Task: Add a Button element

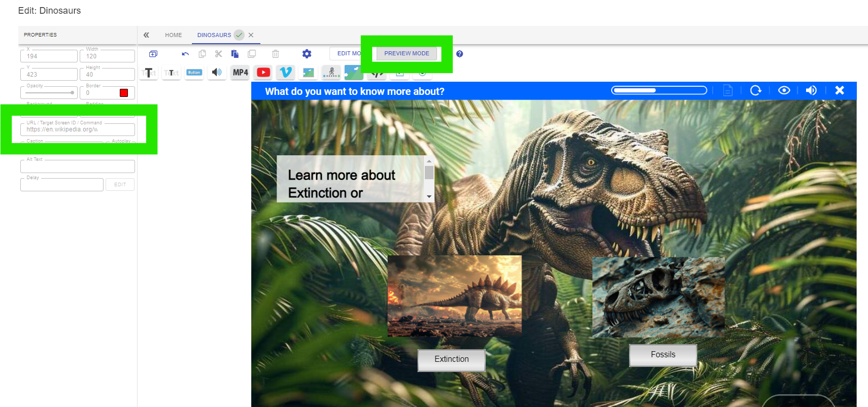Action: coord(194,73)
